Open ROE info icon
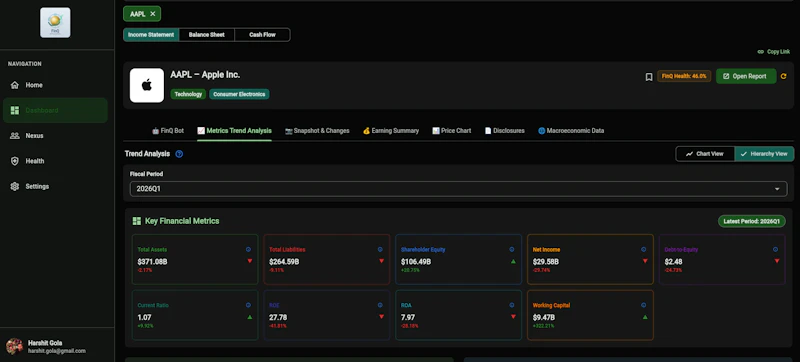 click(x=380, y=305)
